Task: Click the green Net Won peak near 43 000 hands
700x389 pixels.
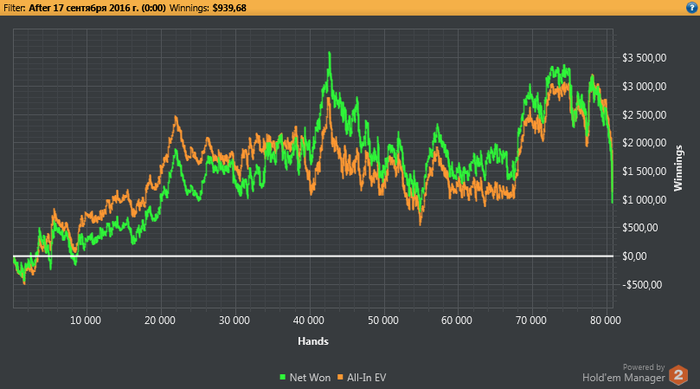Action: tap(329, 54)
